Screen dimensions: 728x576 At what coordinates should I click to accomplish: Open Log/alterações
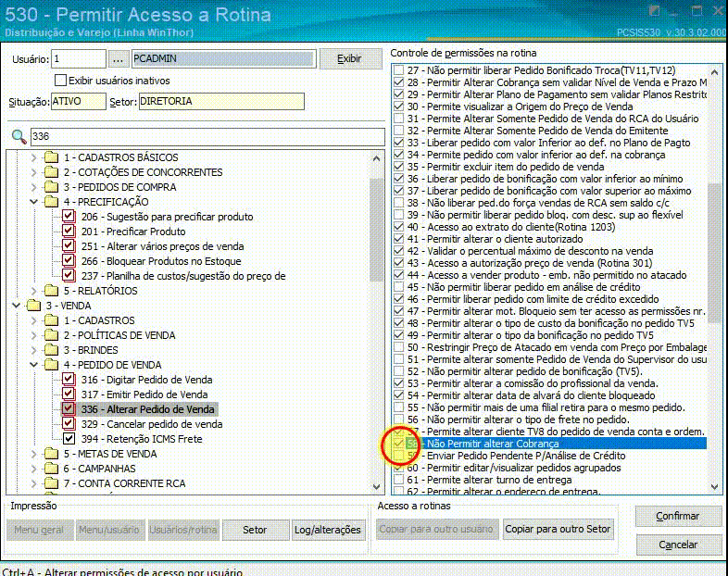tap(327, 530)
